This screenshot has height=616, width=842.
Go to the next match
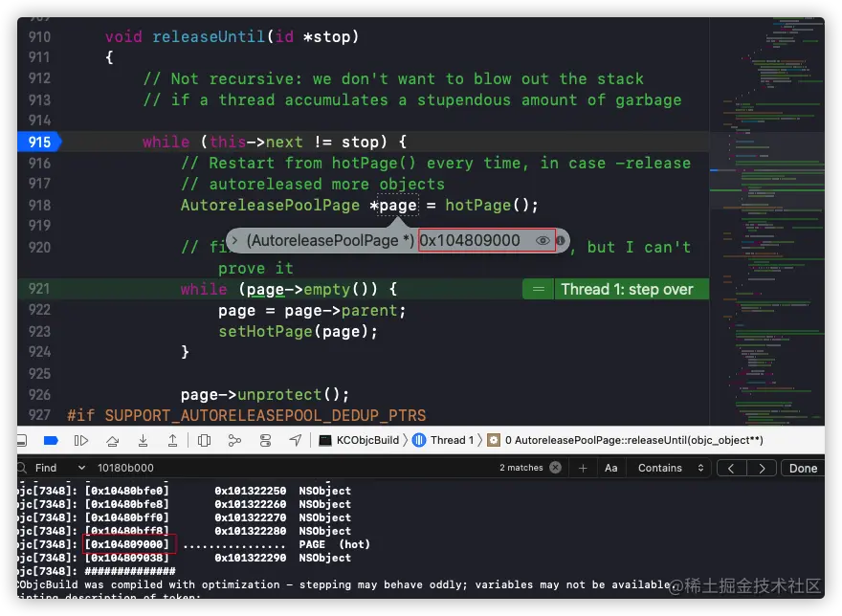point(762,469)
